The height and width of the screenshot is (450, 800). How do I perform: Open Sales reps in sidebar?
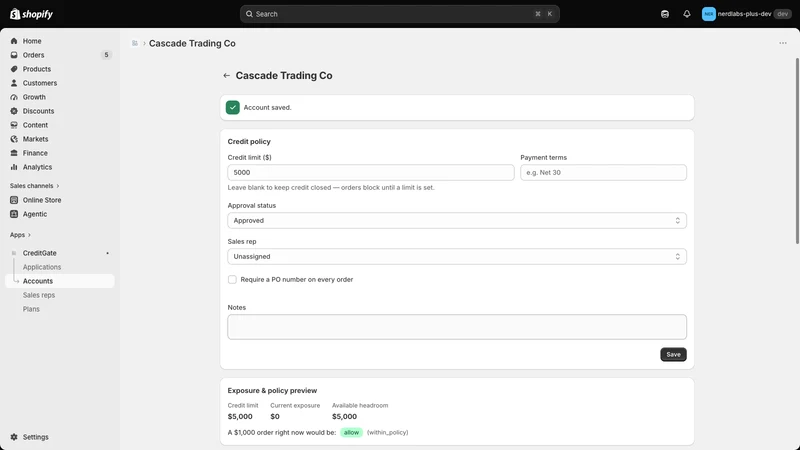[39, 295]
